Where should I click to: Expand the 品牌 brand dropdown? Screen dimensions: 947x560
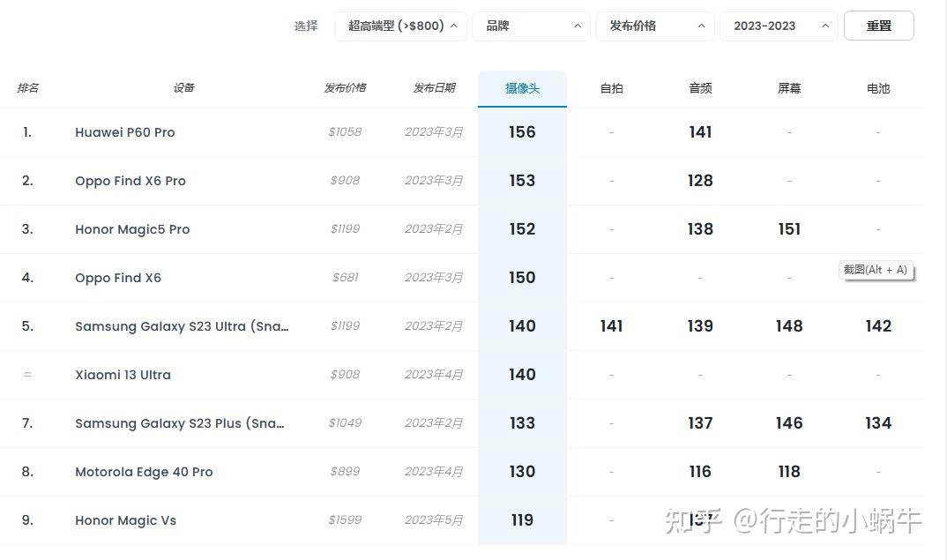[x=531, y=26]
